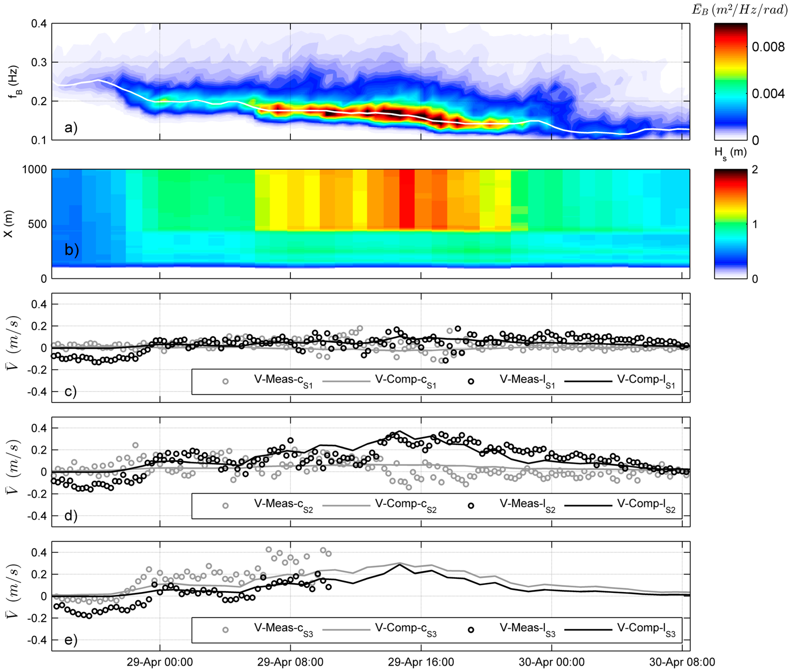The width and height of the screenshot is (791, 672).
Task: Click the E_B spectral energy colorbar
Action: [x=730, y=81]
